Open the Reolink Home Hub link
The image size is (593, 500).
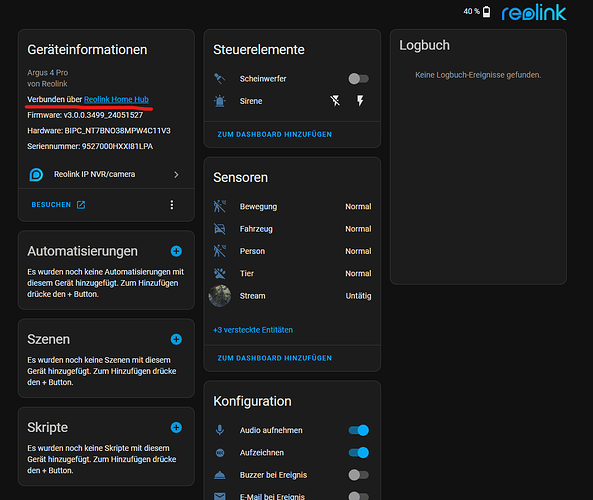point(116,99)
